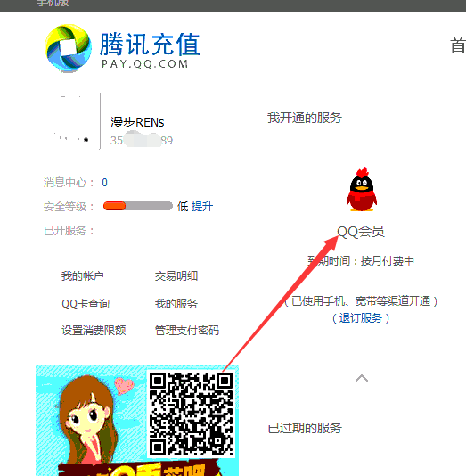Click the 消息中心 count 0
The image size is (466, 476).
[x=104, y=183]
